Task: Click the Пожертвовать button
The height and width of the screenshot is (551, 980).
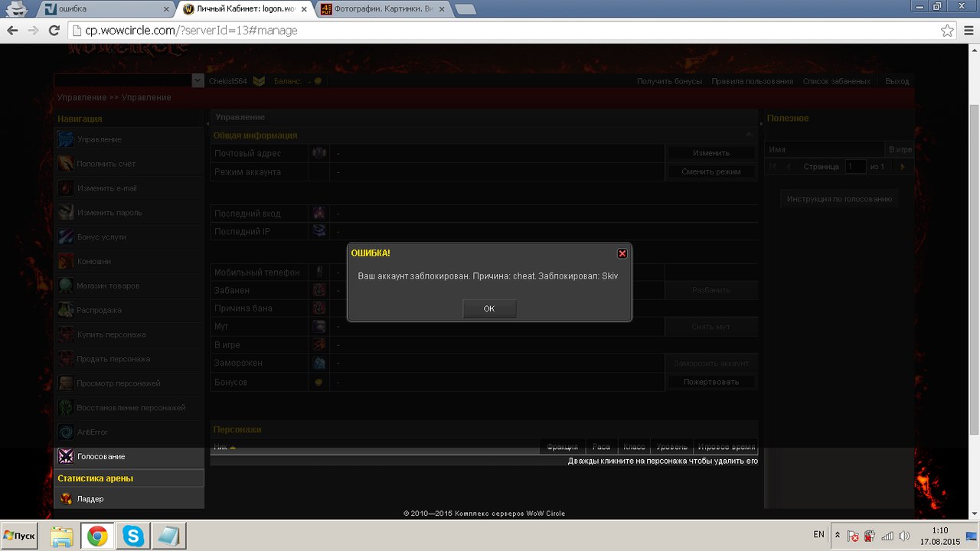Action: coord(711,382)
